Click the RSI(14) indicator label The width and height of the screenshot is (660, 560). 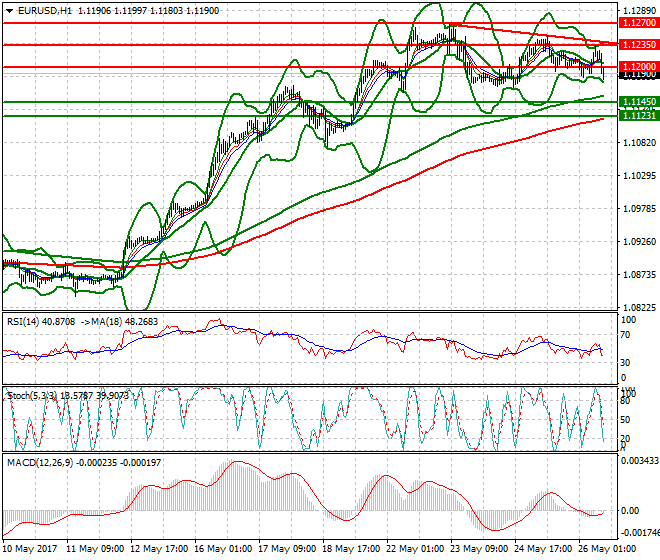(23, 322)
